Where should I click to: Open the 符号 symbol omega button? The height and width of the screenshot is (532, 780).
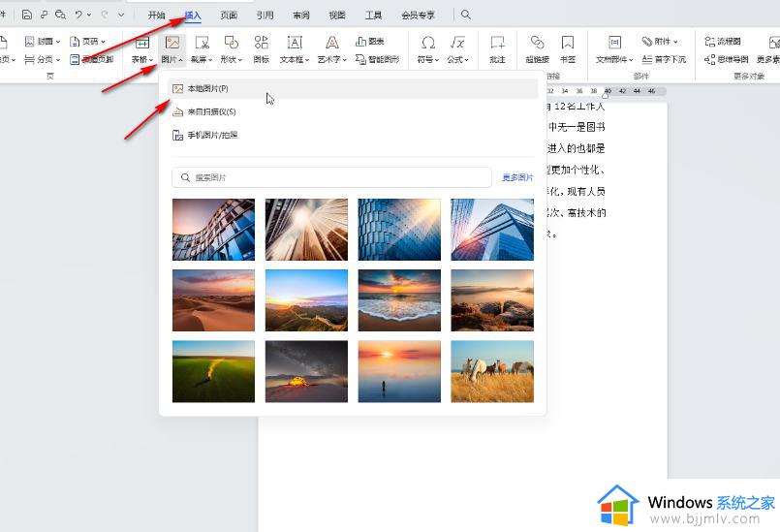pos(428,49)
